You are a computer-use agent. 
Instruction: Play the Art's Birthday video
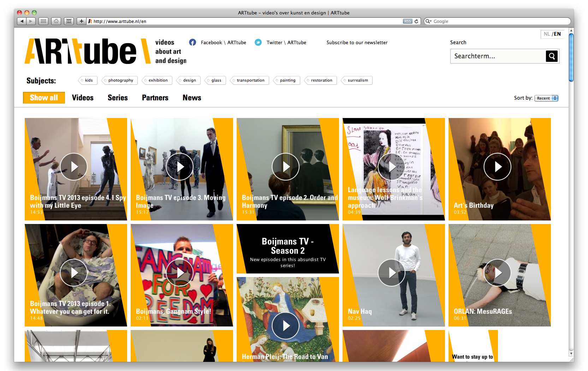(x=498, y=167)
